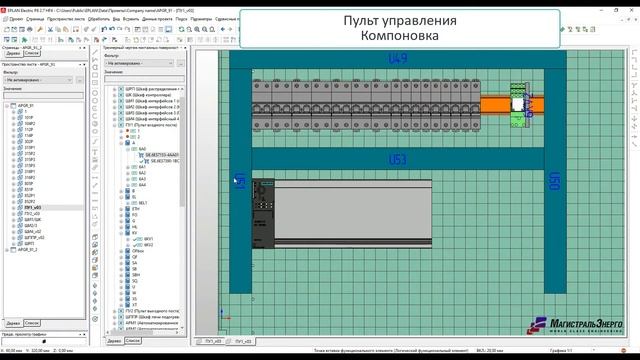640x360 pixels.
Task: Select the U53 cable duct in the layout
Action: pos(398,159)
